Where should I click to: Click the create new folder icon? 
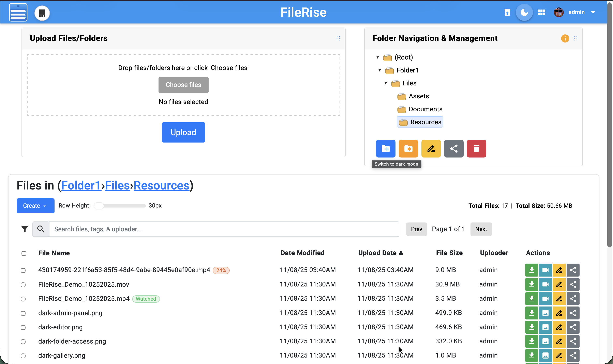pyautogui.click(x=385, y=149)
